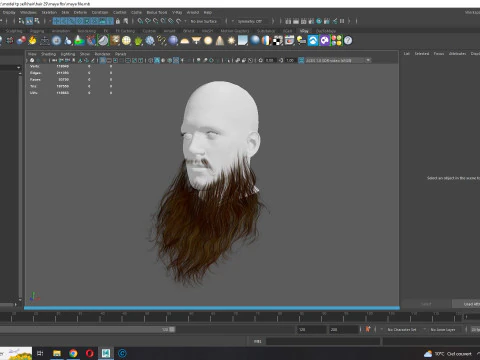Open File Explorer from the taskbar
Image resolution: width=480 pixels, height=360 pixels.
[57, 353]
